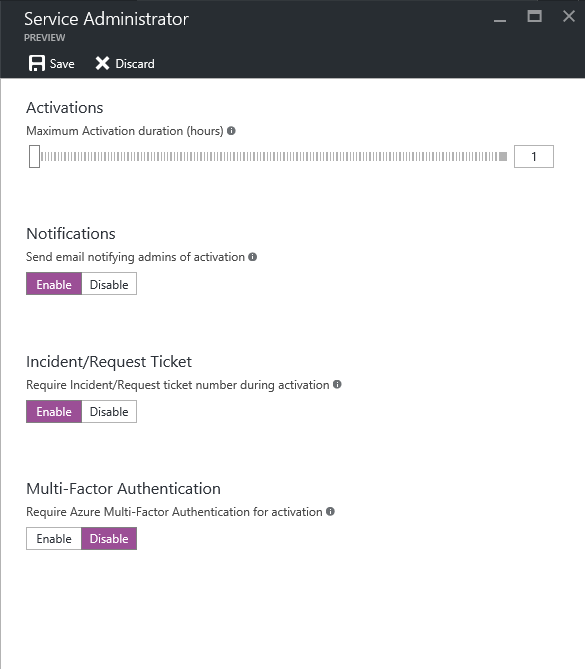Image resolution: width=585 pixels, height=669 pixels.
Task: Open the Maximum Activation duration info tooltip
Action: (231, 131)
